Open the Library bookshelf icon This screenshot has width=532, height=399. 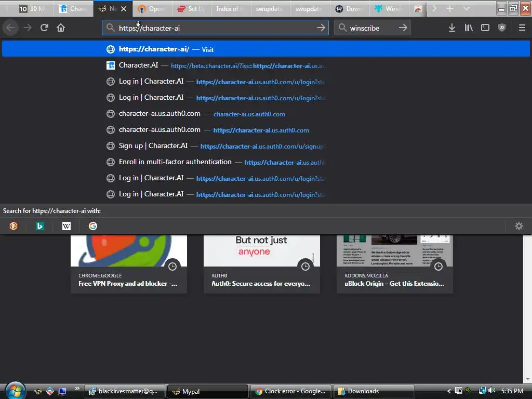(469, 28)
